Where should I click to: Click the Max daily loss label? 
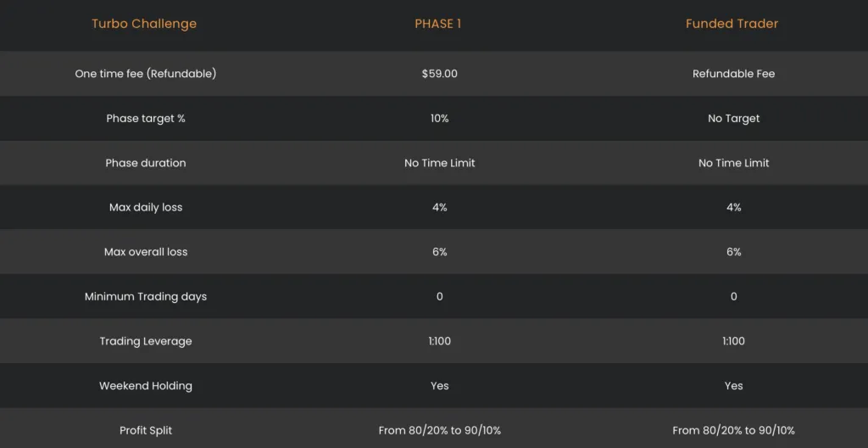[x=146, y=208]
